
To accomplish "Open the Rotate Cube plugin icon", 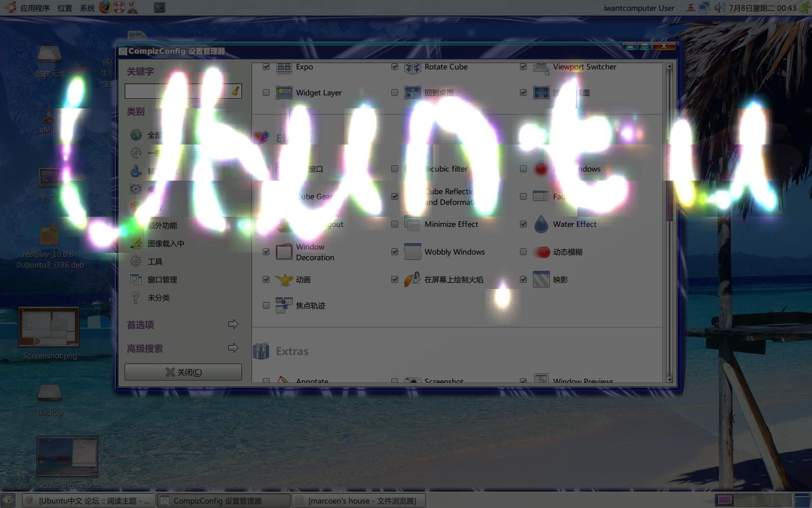I will (413, 68).
